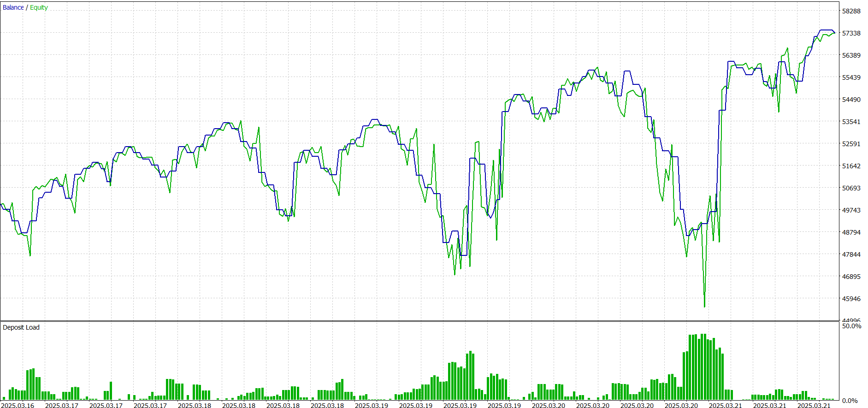Viewport: 868px width, 408px height.
Task: Click the 54490 axis value
Action: (x=851, y=100)
